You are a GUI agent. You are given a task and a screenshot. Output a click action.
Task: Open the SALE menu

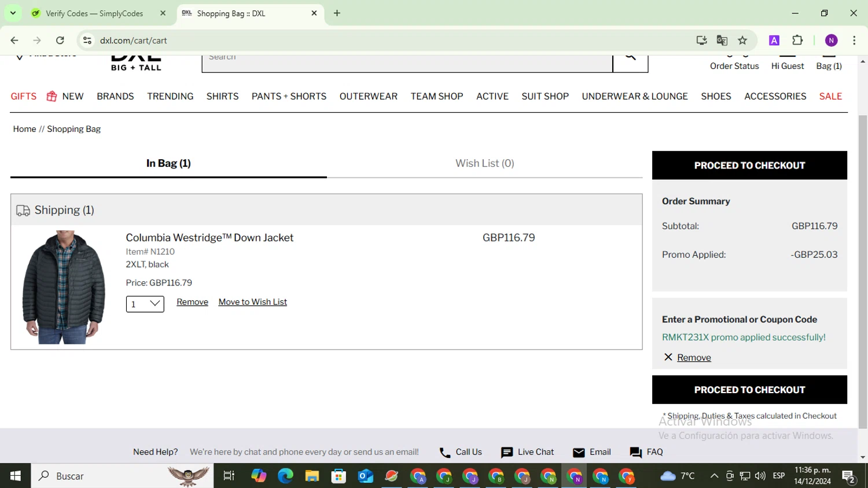[x=830, y=96]
